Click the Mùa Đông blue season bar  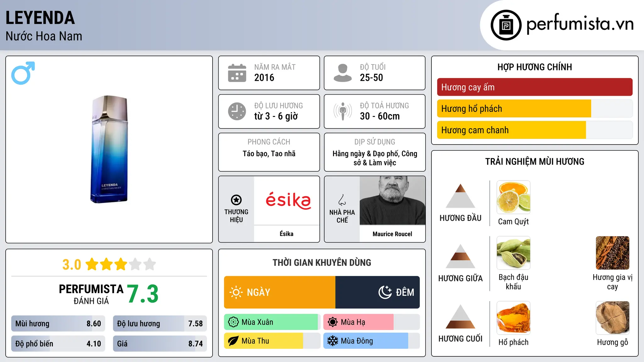pyautogui.click(x=371, y=341)
